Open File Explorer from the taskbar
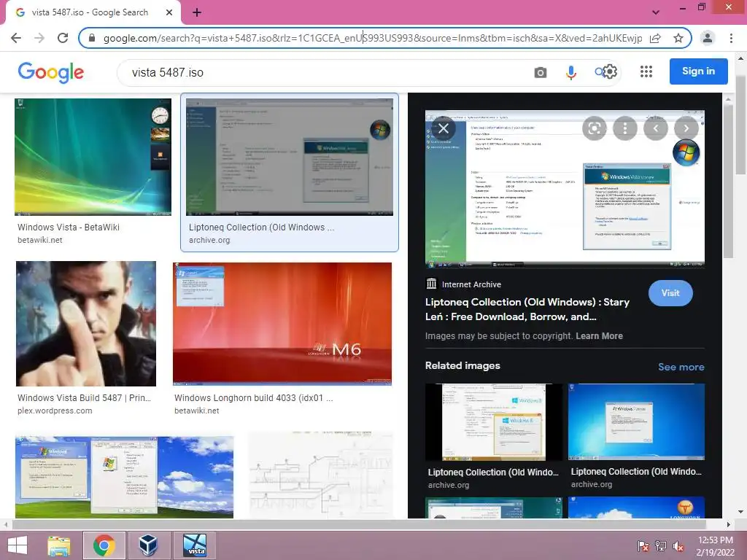747x560 pixels. [59, 545]
